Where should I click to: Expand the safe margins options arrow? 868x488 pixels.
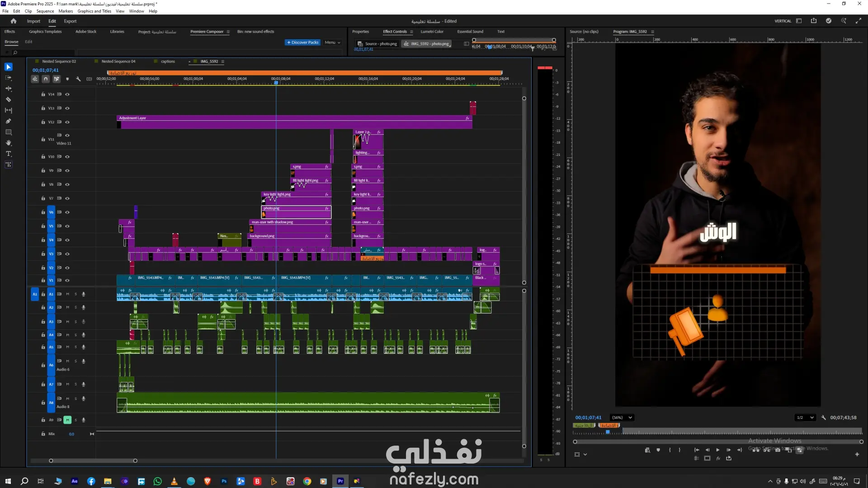(x=585, y=455)
